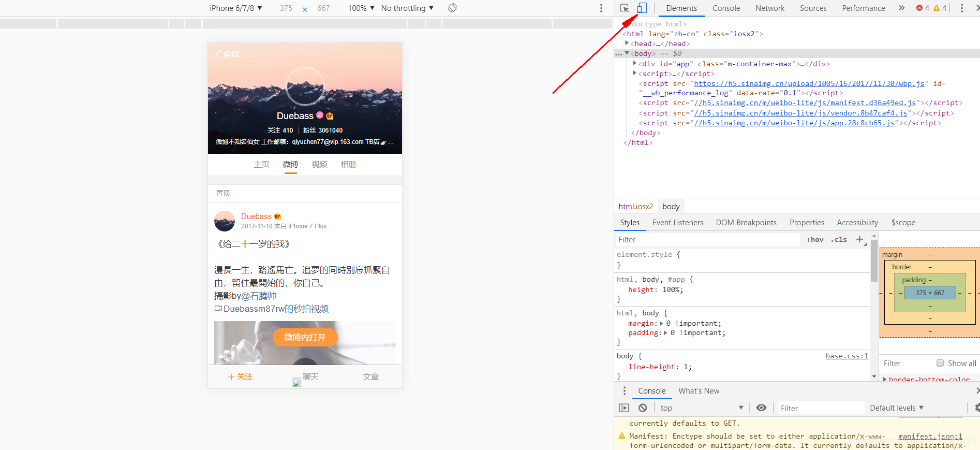Open the Default levels dropdown

click(x=897, y=408)
